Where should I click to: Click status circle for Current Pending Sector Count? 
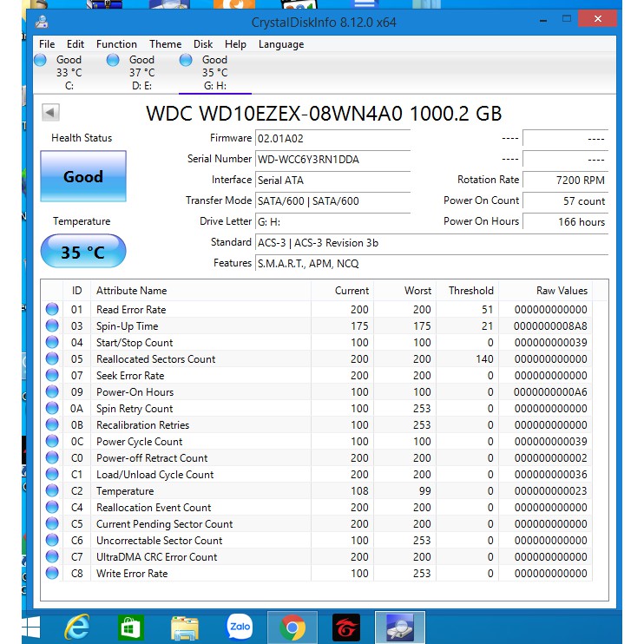(x=52, y=523)
